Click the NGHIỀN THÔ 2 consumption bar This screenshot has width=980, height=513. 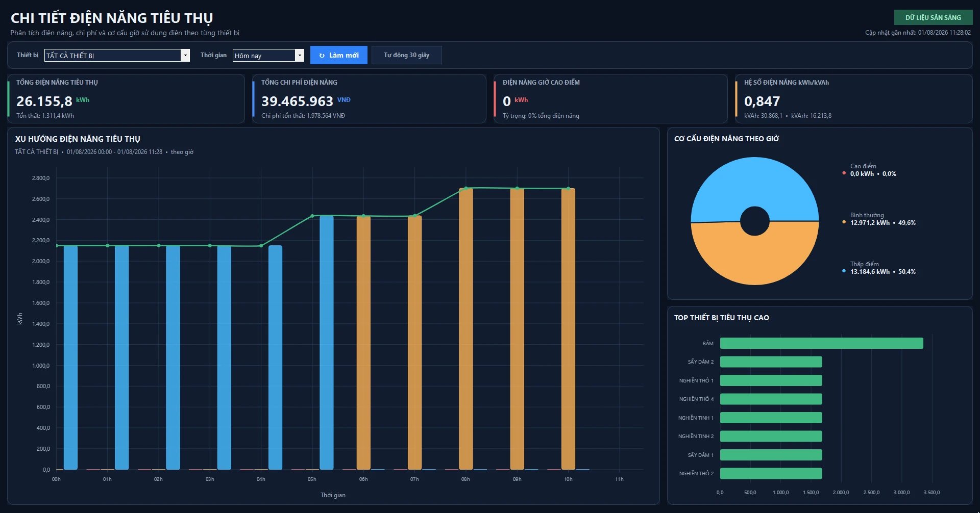pyautogui.click(x=771, y=473)
